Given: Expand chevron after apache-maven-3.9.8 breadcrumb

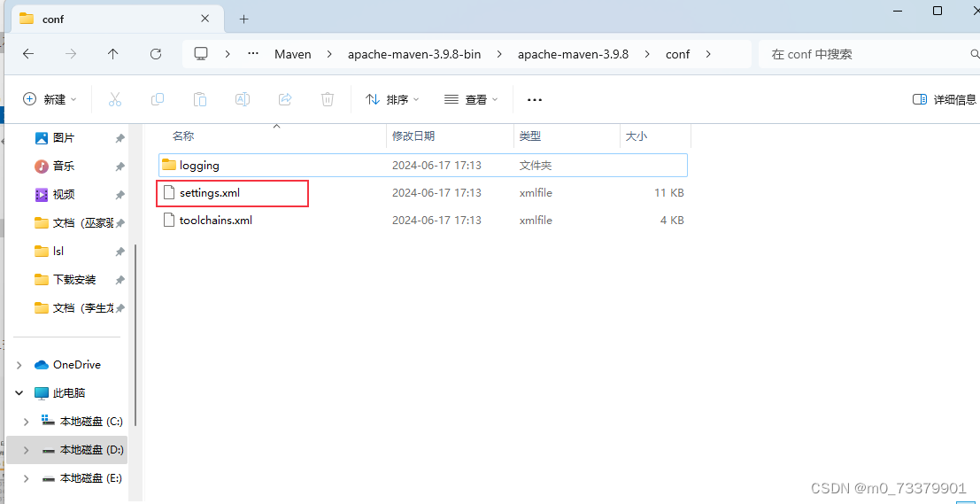Looking at the screenshot, I should pyautogui.click(x=647, y=54).
